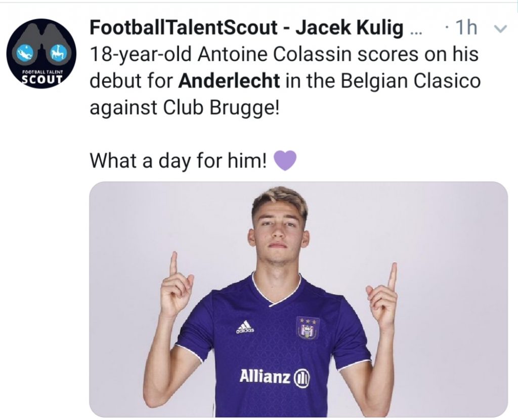Click the Allianz wordmark on the jersey
Viewport: 518px width, 420px height.
[x=265, y=376]
